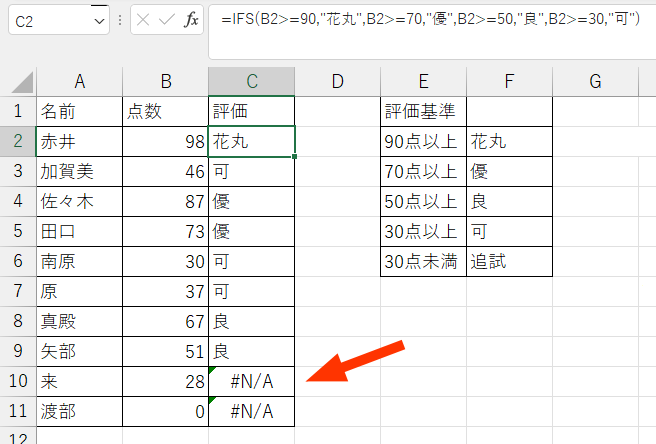This screenshot has height=444, width=656.
Task: Select cell containing 30点未満
Action: click(x=423, y=262)
